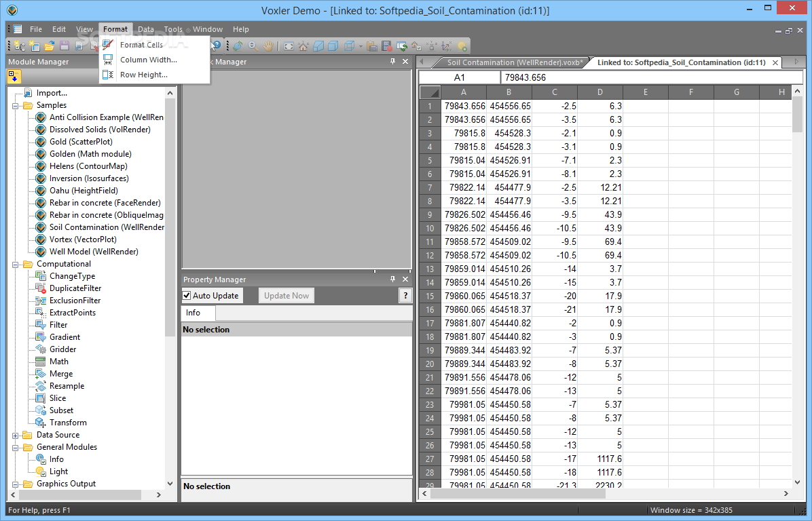The width and height of the screenshot is (812, 521).
Task: Click the worksheet horizontal scrollbar right arrow
Action: [x=786, y=494]
